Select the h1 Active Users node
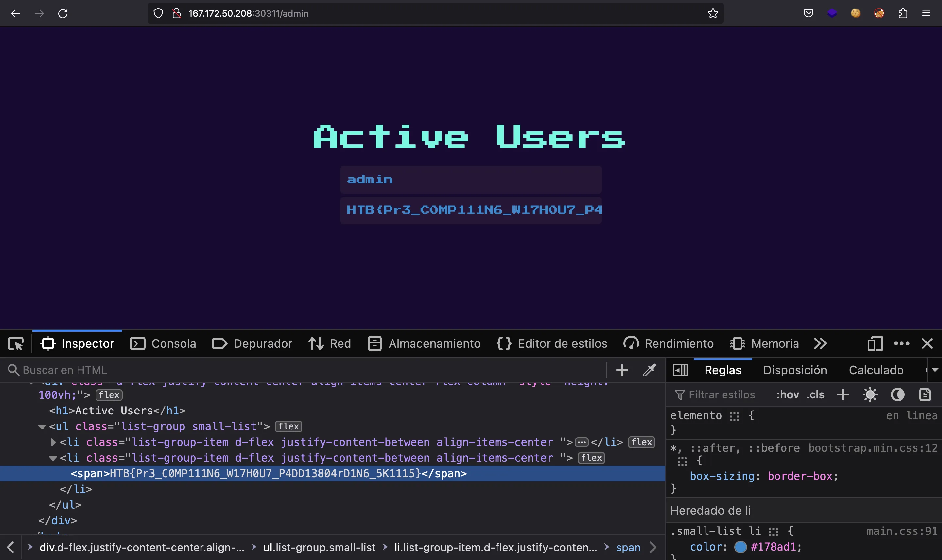This screenshot has height=560, width=942. (x=117, y=411)
